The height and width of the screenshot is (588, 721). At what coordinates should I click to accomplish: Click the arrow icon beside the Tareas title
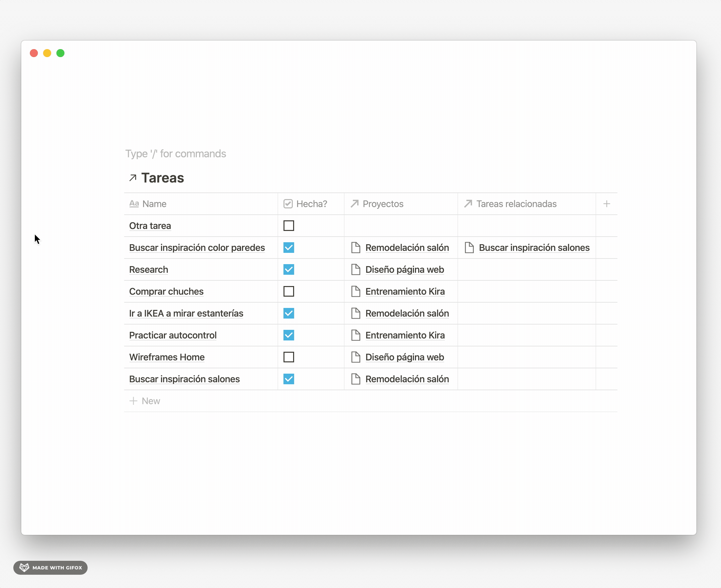(133, 178)
